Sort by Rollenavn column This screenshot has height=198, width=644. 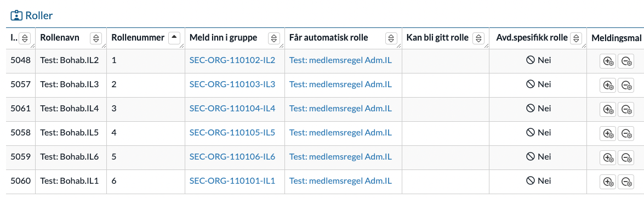96,38
